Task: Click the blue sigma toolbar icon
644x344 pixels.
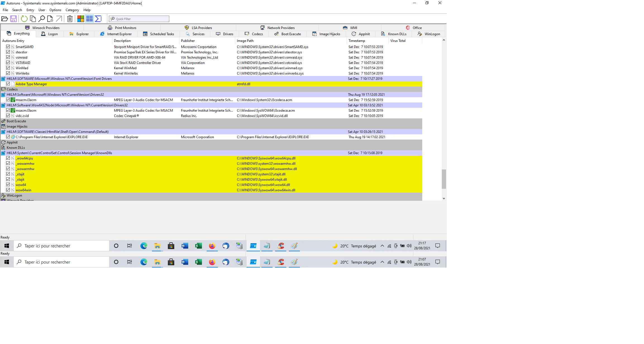Action: [x=98, y=19]
